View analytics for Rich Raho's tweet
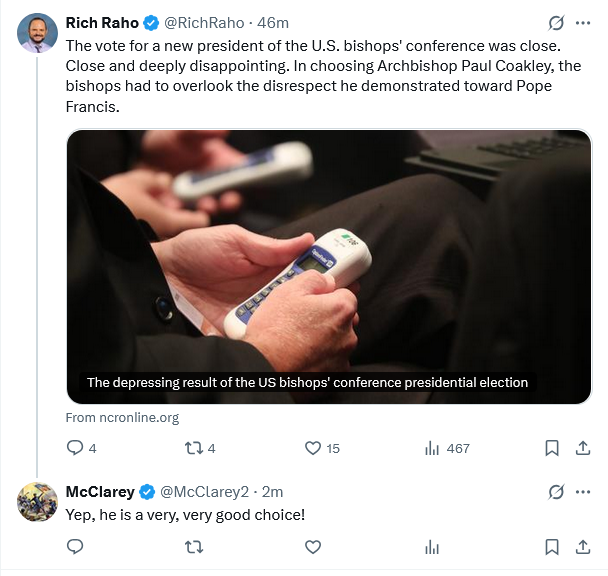The image size is (608, 576). pos(432,448)
